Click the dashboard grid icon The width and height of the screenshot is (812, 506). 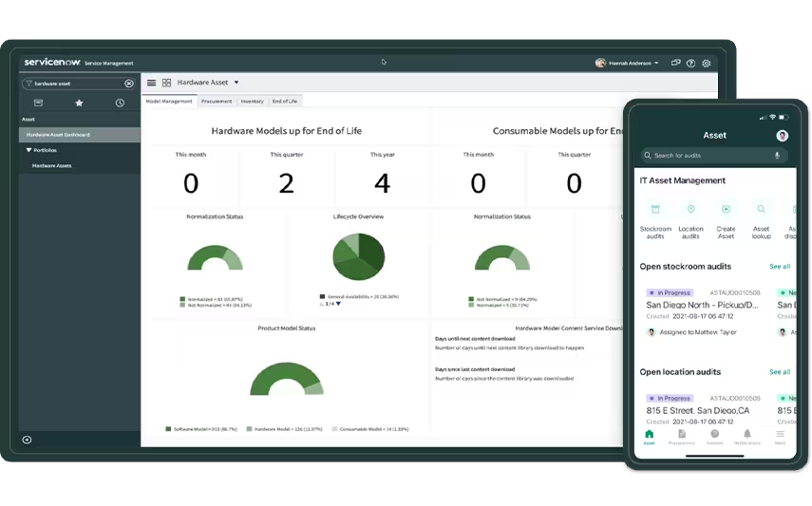click(x=166, y=83)
